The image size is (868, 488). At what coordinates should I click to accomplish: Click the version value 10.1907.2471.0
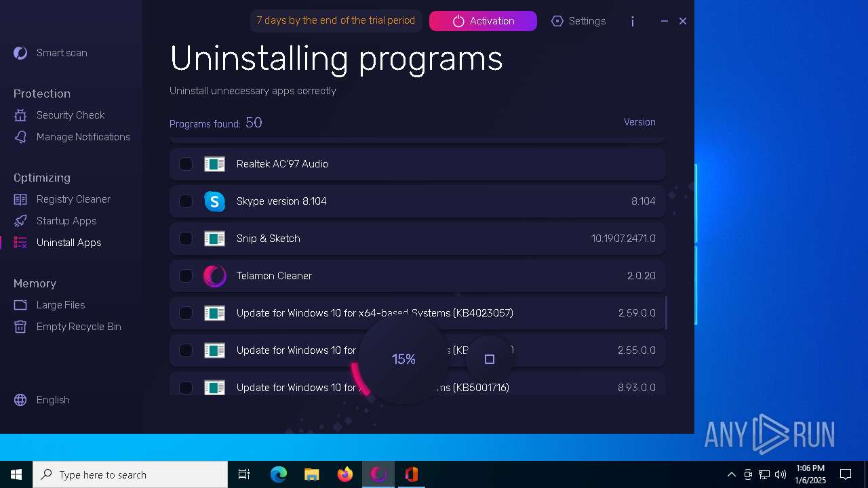pos(623,239)
